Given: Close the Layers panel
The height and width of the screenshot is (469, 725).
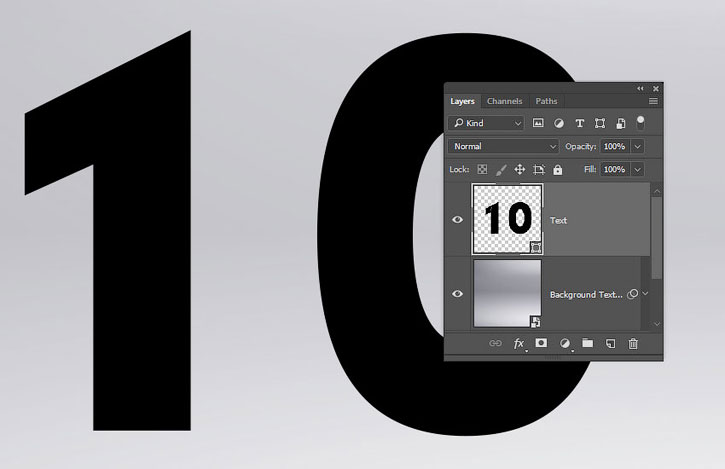Looking at the screenshot, I should [656, 88].
